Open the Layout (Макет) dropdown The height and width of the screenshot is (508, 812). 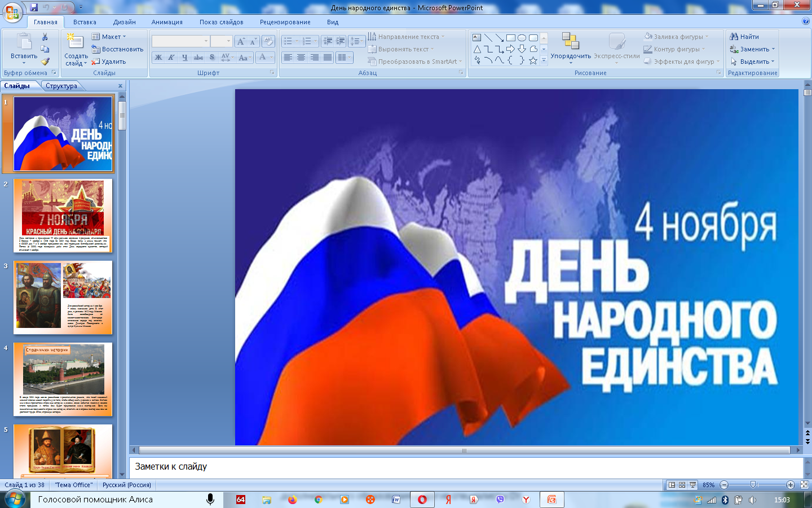[109, 37]
